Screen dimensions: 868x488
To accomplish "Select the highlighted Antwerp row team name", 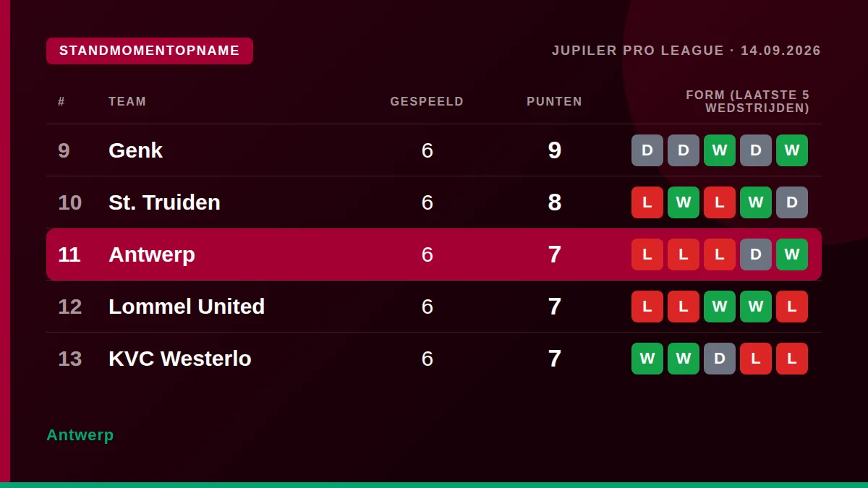I will coord(152,254).
